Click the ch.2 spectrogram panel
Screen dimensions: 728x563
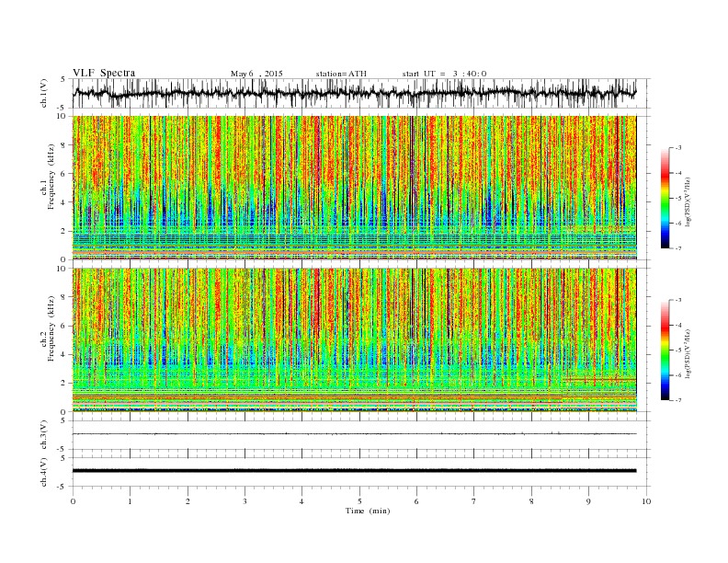(x=355, y=340)
